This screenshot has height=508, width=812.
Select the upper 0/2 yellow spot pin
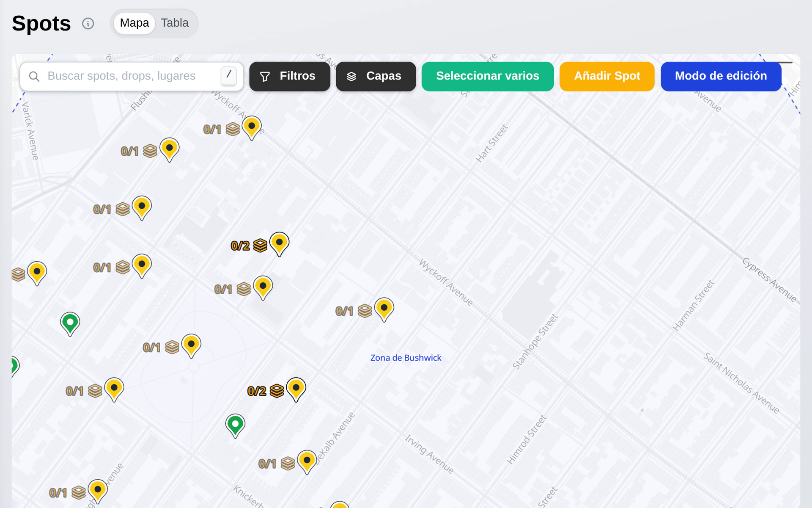[x=279, y=244]
